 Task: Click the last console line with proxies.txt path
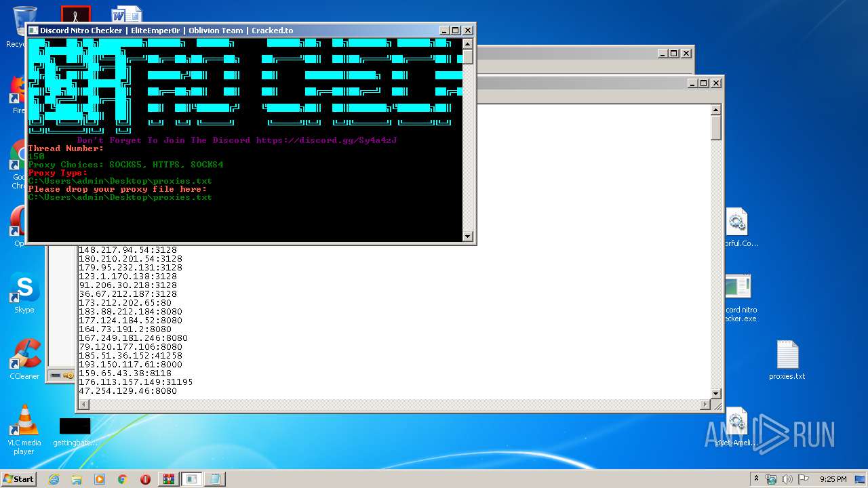[x=120, y=197]
